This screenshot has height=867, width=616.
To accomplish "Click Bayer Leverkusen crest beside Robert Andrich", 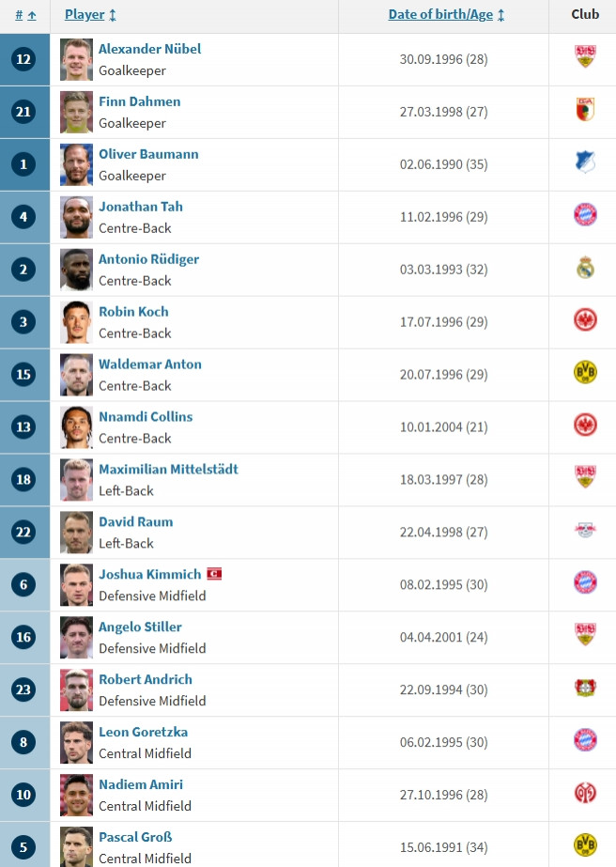I will coord(585,689).
